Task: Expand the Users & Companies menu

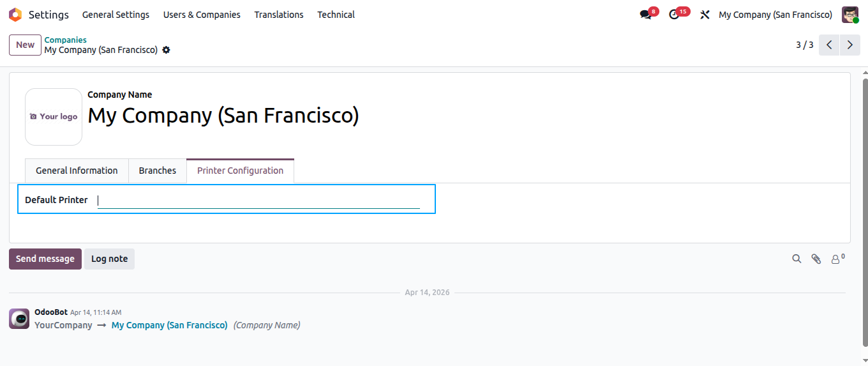Action: click(202, 15)
